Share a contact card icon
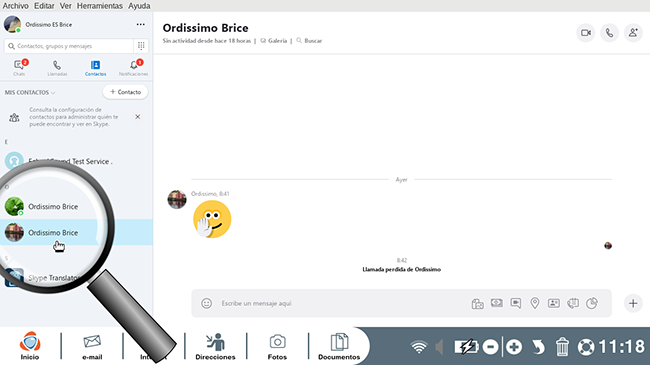650x365 pixels. point(554,303)
